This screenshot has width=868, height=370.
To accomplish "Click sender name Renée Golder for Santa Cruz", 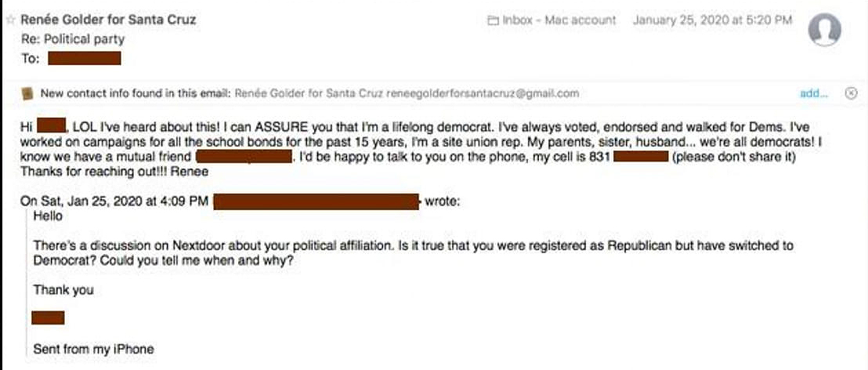I will coord(108,20).
